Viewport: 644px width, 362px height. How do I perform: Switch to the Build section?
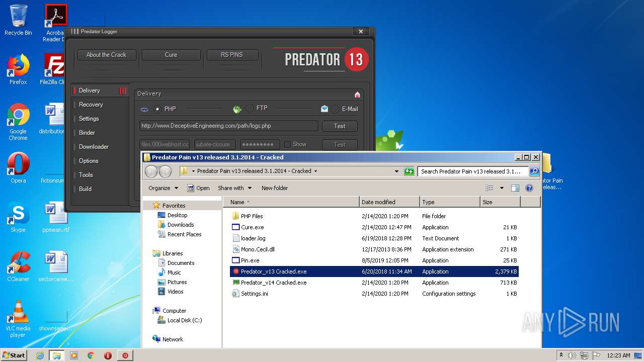[x=100, y=189]
